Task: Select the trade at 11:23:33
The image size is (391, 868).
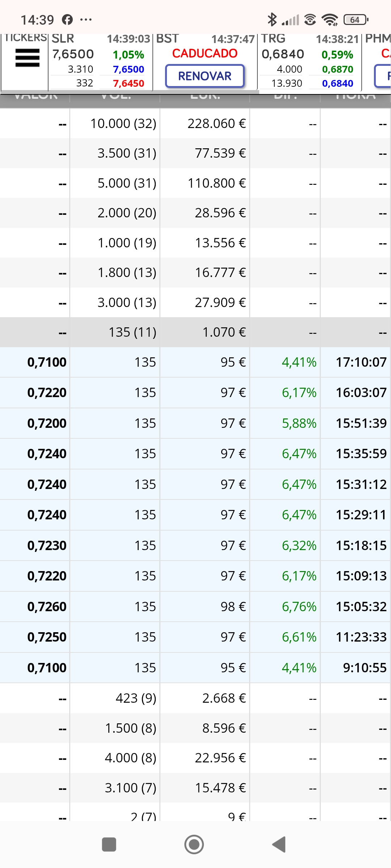Action: [195, 637]
